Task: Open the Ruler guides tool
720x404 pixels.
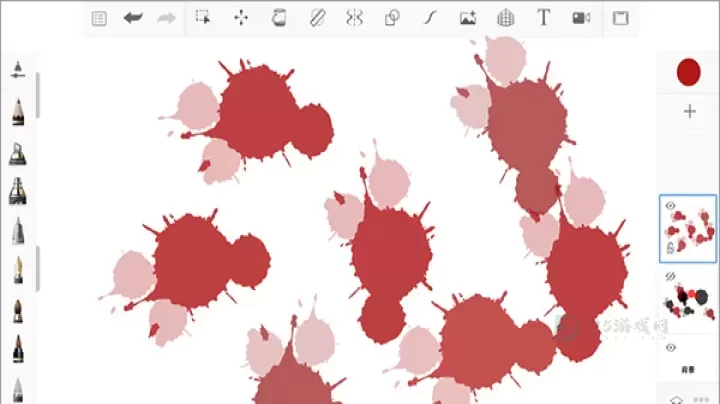Action: pos(317,18)
